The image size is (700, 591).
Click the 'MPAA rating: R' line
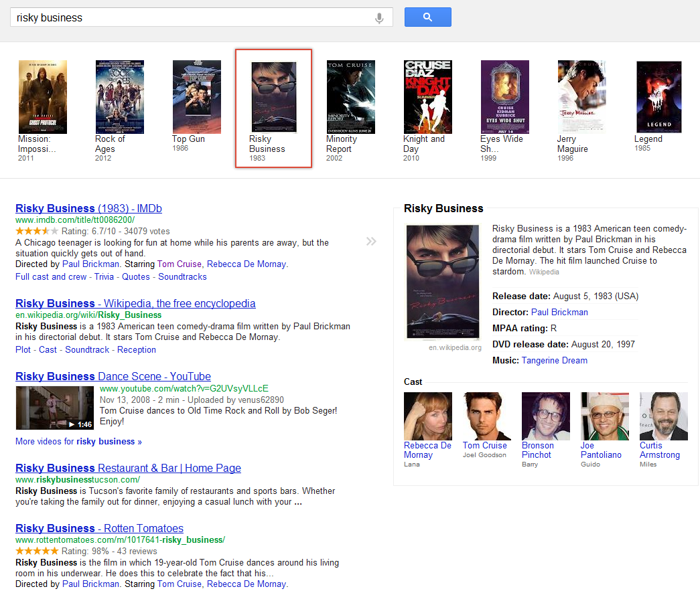(524, 328)
